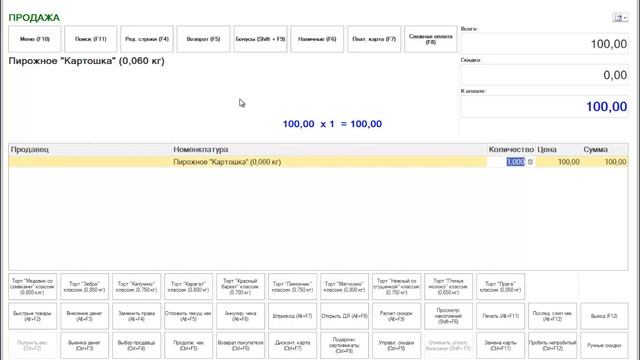Click the Цена cell showing 100,00
Viewport: 640px width, 360px height.
(x=558, y=162)
